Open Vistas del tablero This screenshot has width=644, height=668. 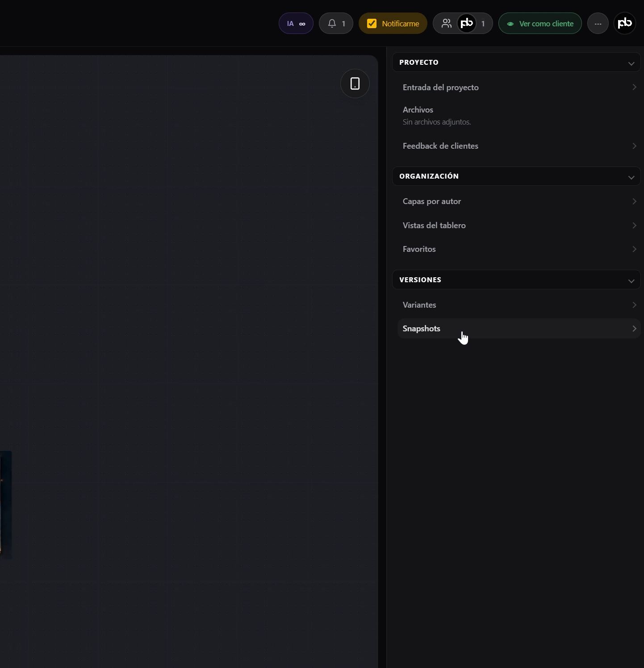click(x=519, y=225)
